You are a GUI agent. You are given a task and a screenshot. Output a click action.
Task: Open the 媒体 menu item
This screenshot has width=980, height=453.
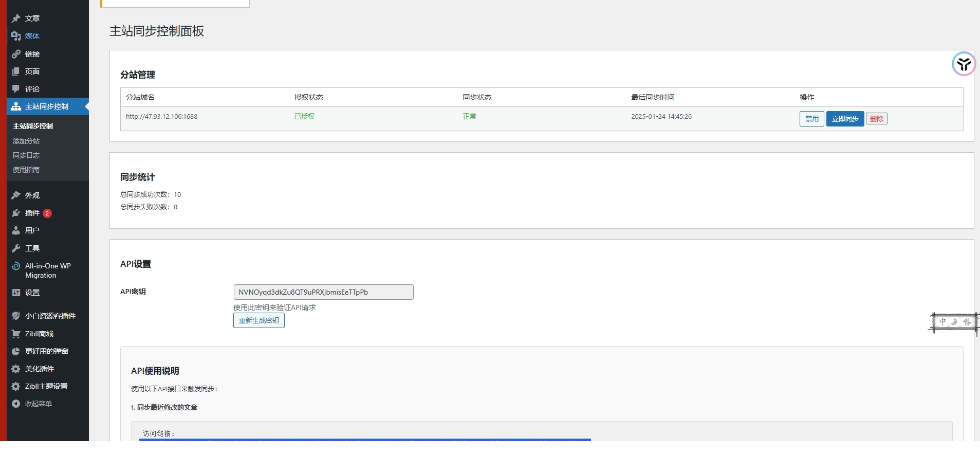click(48, 36)
